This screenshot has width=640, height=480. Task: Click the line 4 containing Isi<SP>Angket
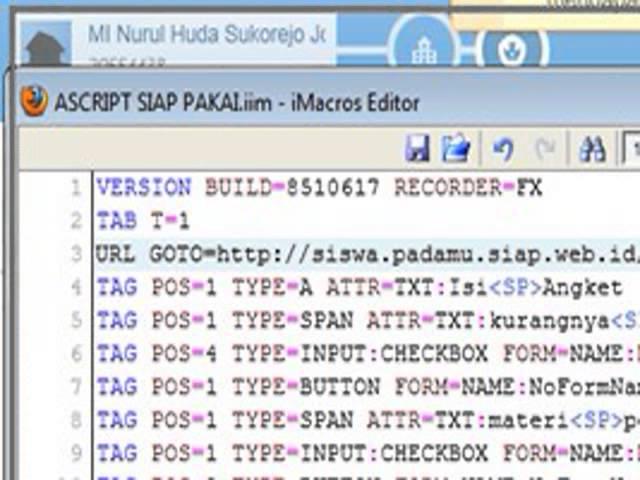tap(359, 288)
